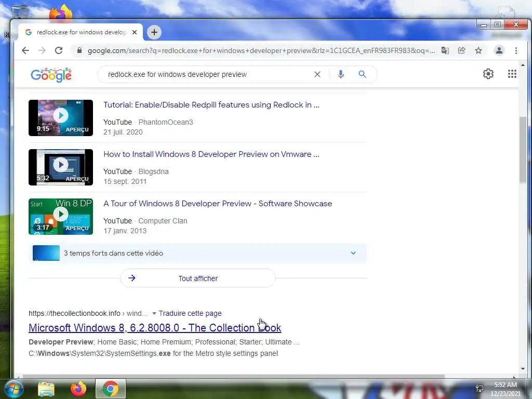Click the scrollbar down arrow
This screenshot has height=399, width=532.
click(x=523, y=369)
